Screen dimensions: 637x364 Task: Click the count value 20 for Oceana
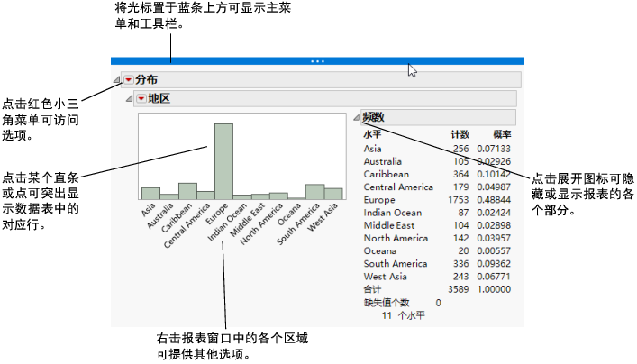point(463,251)
